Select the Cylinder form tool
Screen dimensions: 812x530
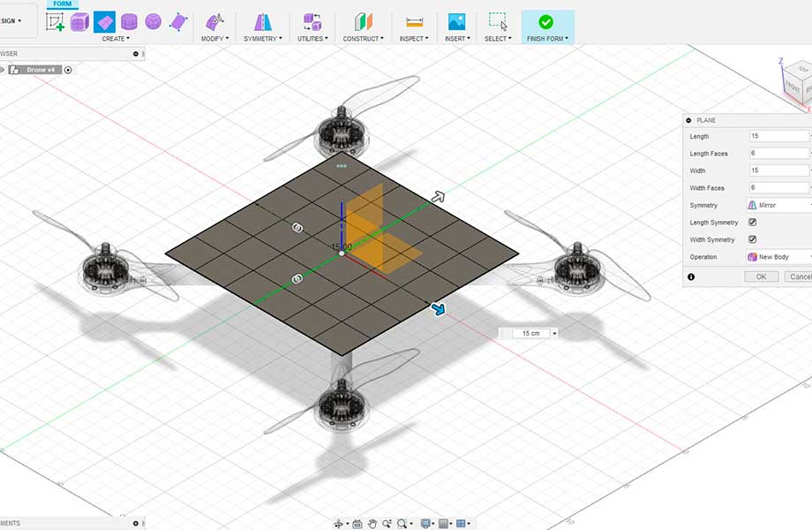point(129,22)
